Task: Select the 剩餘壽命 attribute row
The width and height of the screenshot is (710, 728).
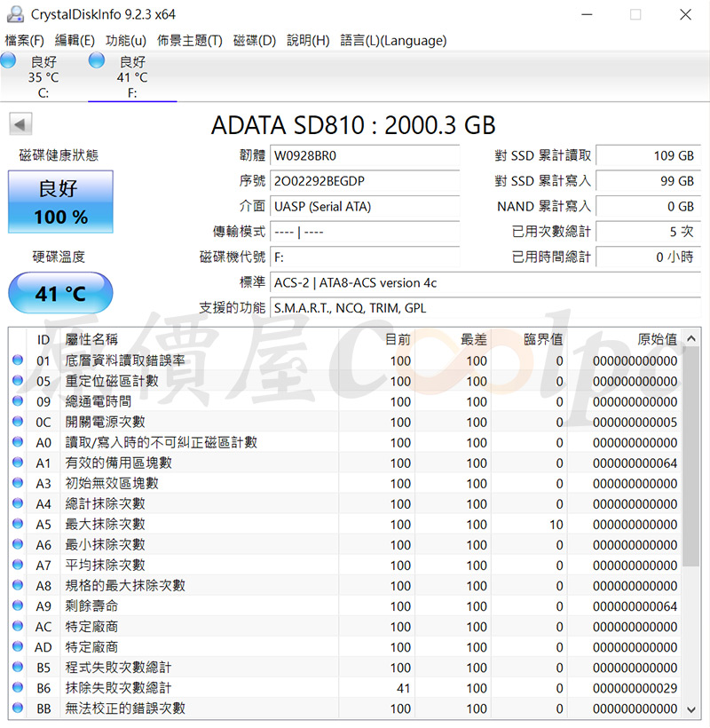Action: coord(346,605)
